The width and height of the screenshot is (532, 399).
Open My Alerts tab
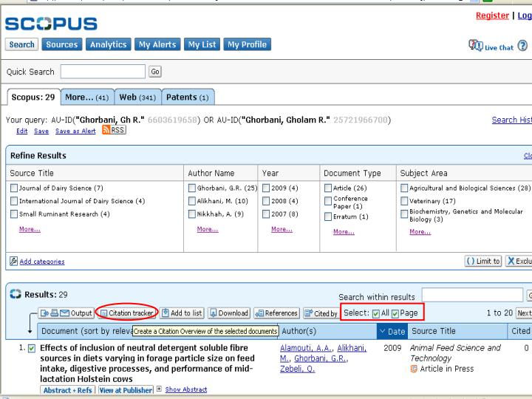pos(157,44)
